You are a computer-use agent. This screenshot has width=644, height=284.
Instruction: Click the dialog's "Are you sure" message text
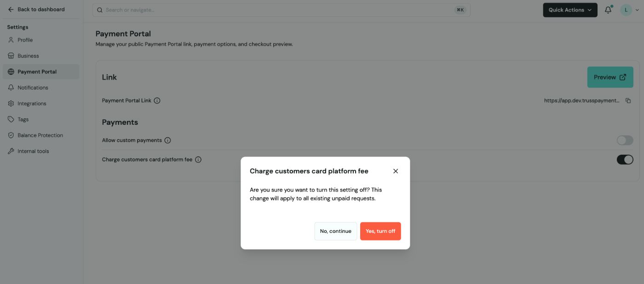(316, 194)
